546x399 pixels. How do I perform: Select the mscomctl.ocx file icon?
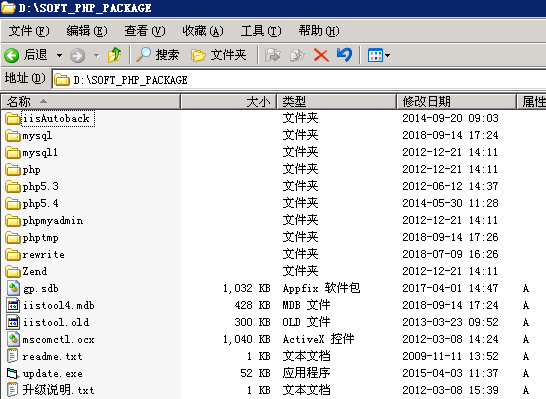(x=13, y=339)
